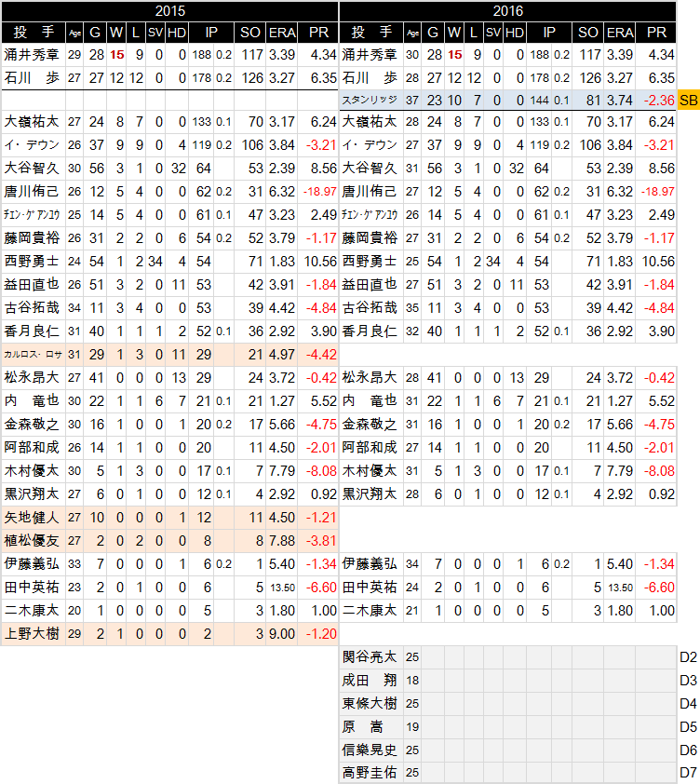Click the HD column header under 2015
This screenshot has width=700, height=784.
click(177, 33)
